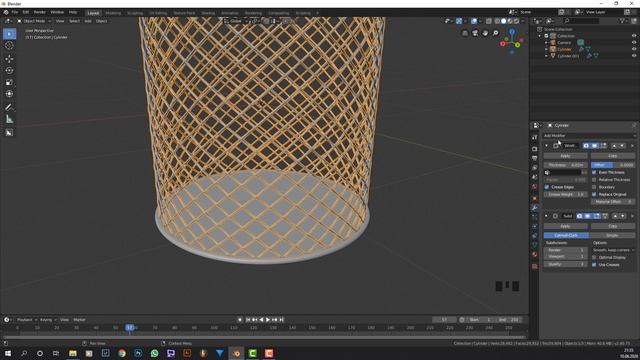
Task: Open the Texture properties checker icon
Action: (x=535, y=266)
